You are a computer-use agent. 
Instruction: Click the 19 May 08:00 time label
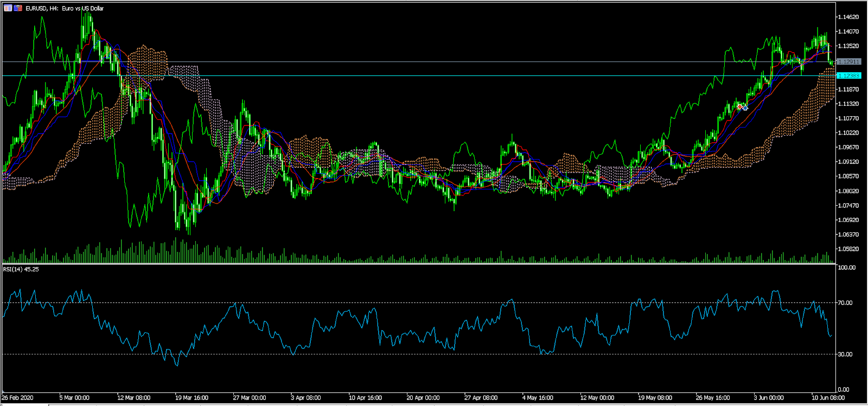pyautogui.click(x=655, y=398)
